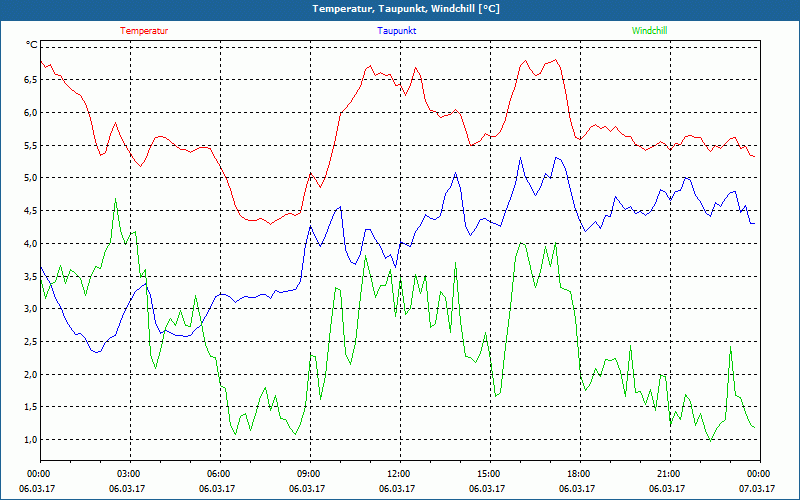This screenshot has height=500, width=800.
Task: Click the 5,5 y-axis value
Action: [x=31, y=145]
